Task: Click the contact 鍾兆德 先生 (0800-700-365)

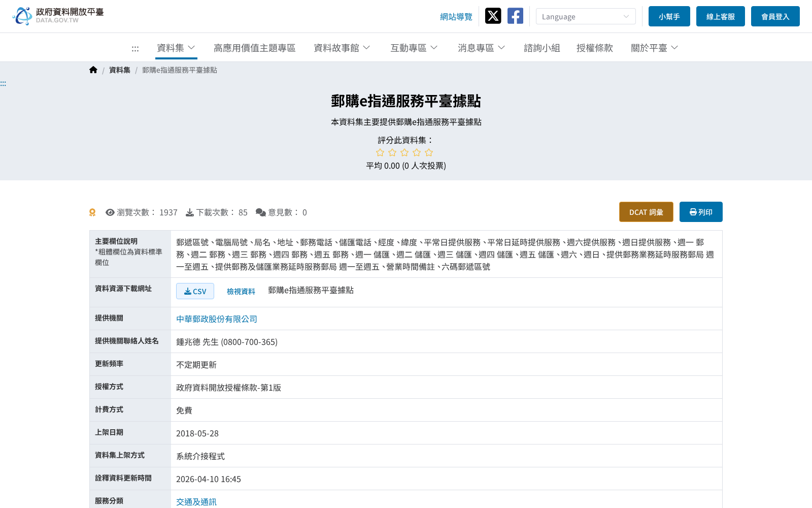Action: click(x=227, y=342)
